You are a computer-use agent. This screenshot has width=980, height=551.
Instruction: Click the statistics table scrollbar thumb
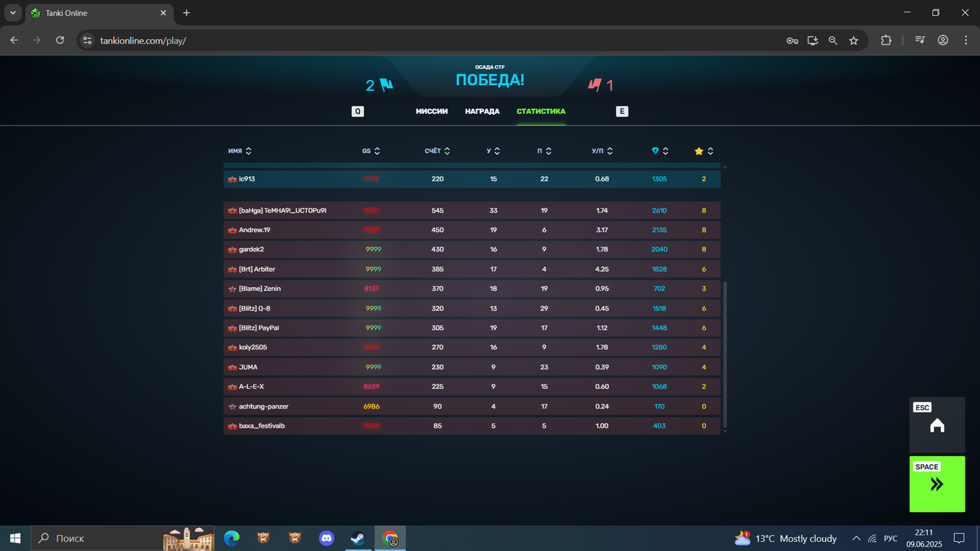pos(725,354)
